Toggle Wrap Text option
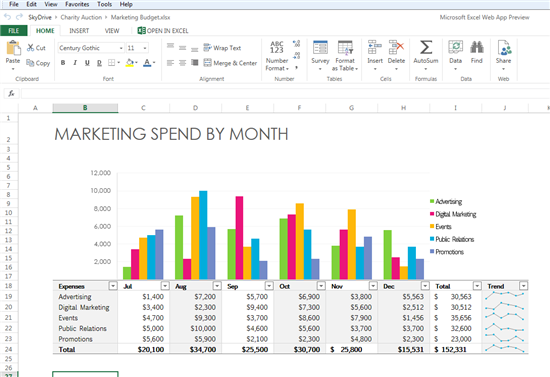This screenshot has height=377, width=550. tap(222, 48)
